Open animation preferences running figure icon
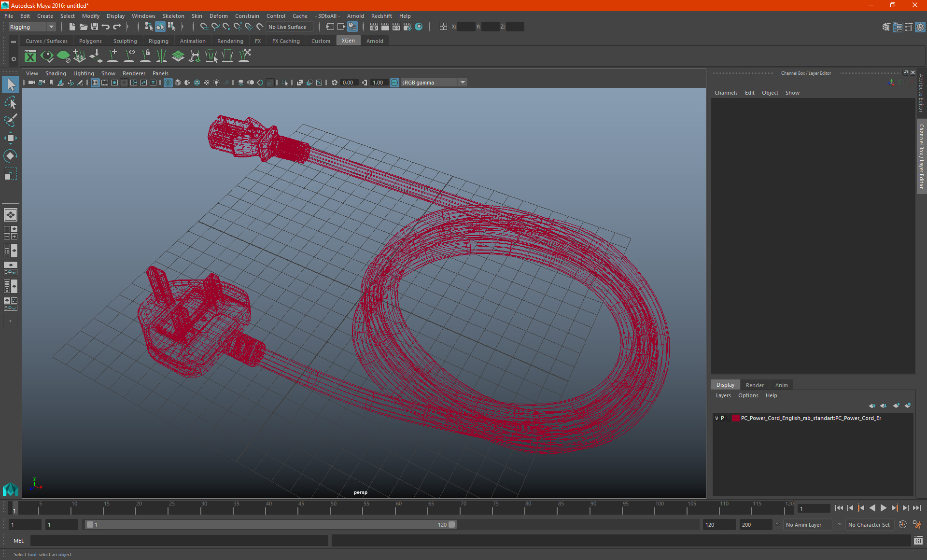Viewport: 927px width, 560px height. click(x=917, y=525)
